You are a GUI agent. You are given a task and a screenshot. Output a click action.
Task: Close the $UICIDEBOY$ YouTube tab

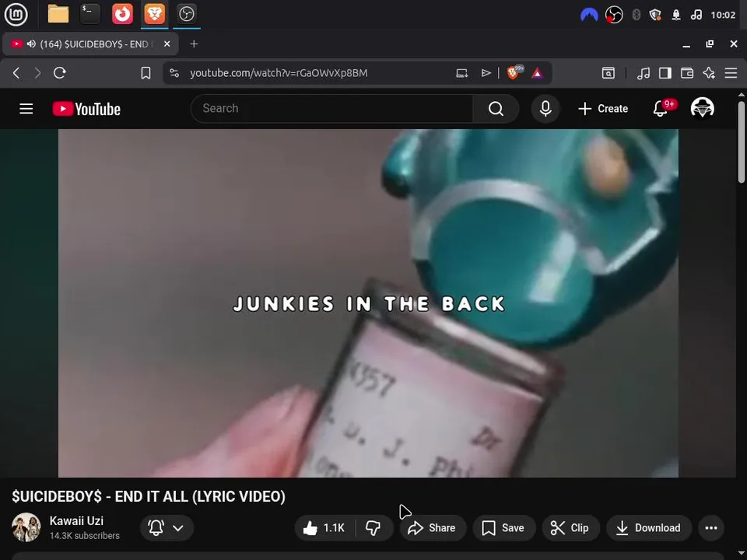point(167,44)
